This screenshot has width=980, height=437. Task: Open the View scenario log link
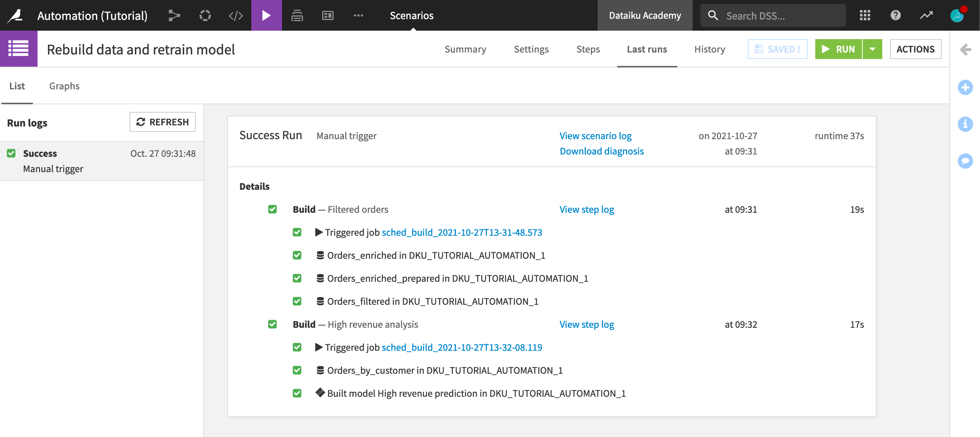point(595,136)
